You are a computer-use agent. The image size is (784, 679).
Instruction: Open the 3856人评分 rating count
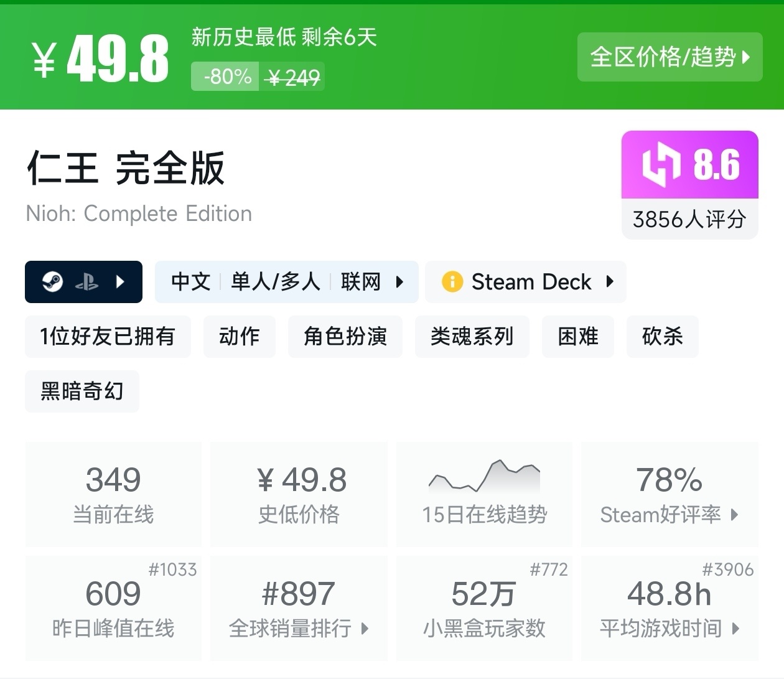689,219
